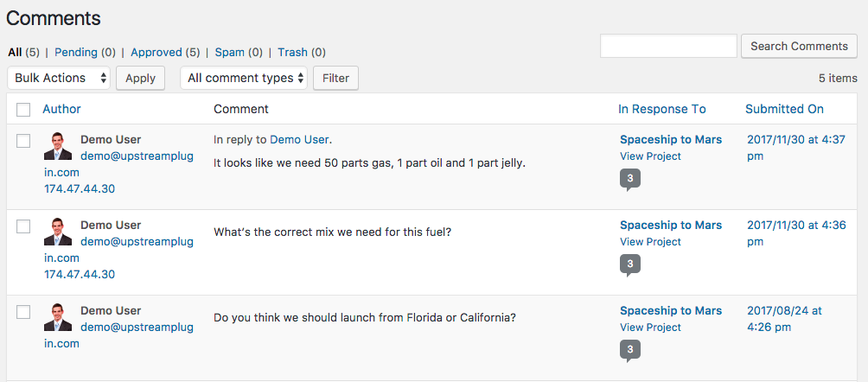
Task: Sort comments by Submitted On column
Action: [784, 109]
